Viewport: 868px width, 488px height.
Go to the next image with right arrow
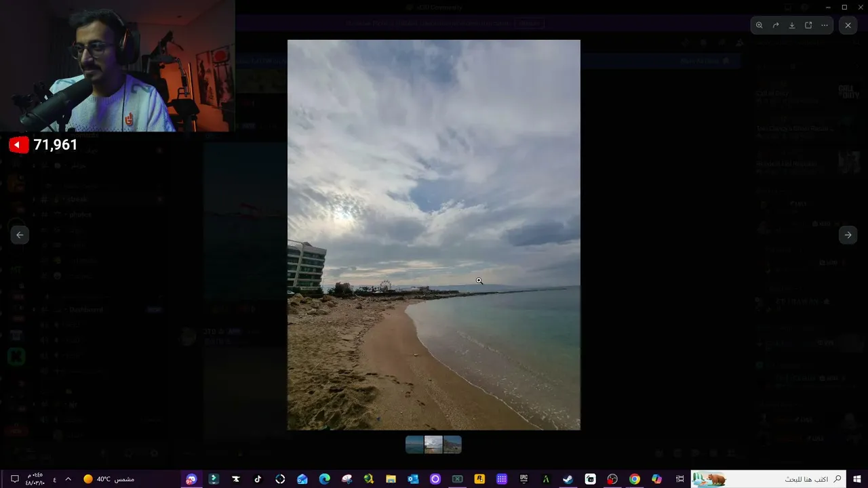tap(848, 235)
